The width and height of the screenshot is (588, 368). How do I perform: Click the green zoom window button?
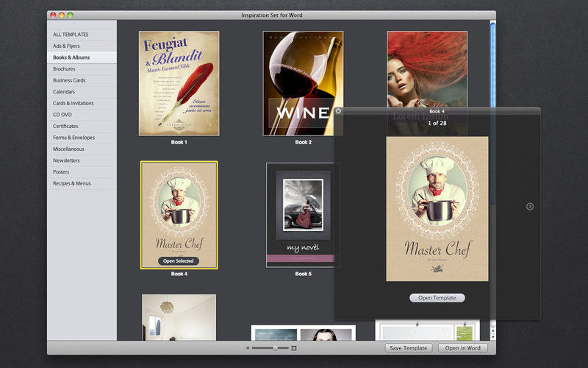[70, 15]
